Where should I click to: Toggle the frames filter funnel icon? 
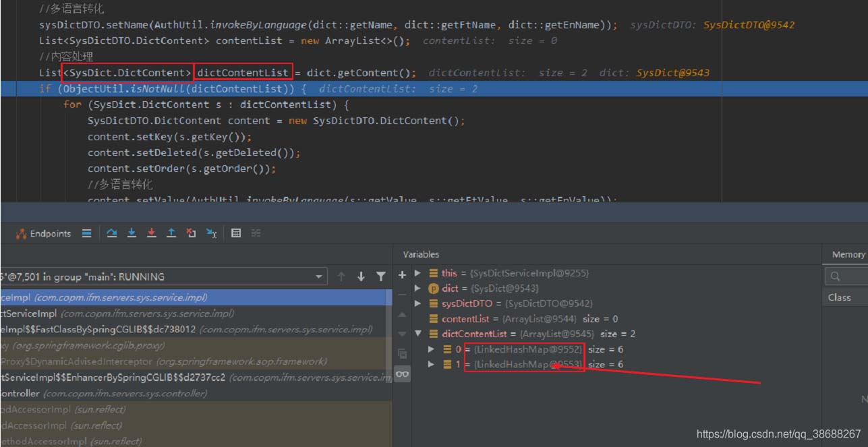(x=381, y=276)
